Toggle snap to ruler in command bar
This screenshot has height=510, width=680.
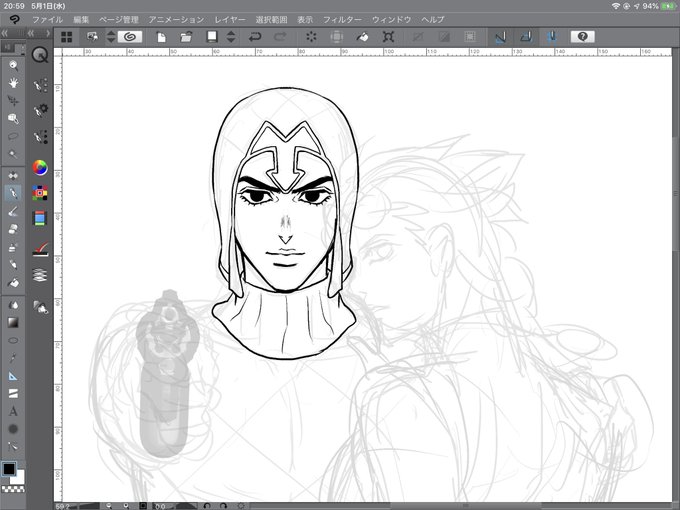[x=500, y=37]
